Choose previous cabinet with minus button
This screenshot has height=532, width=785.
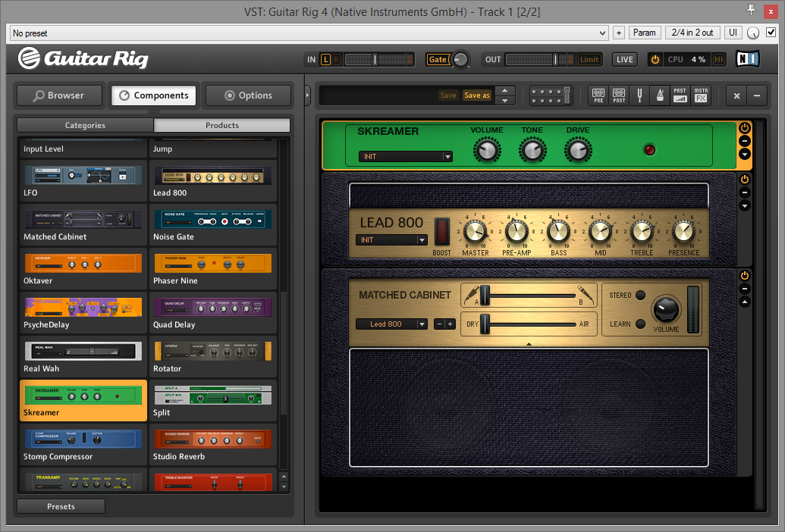click(439, 324)
